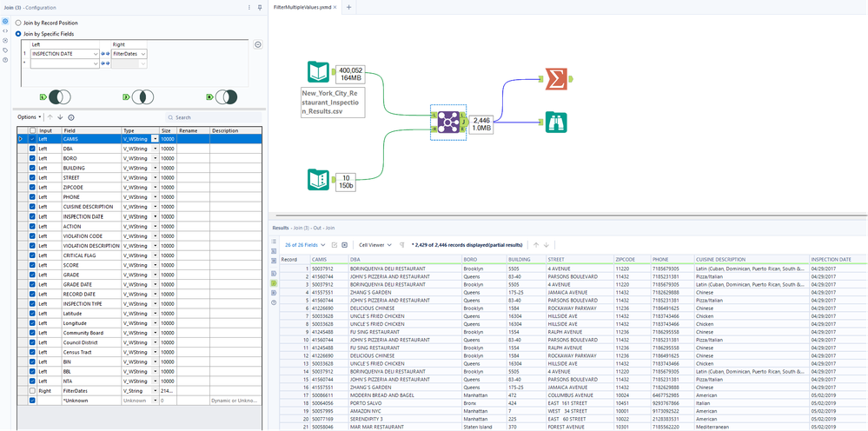
Task: Open the FilterDates right field dropdown
Action: coord(143,54)
